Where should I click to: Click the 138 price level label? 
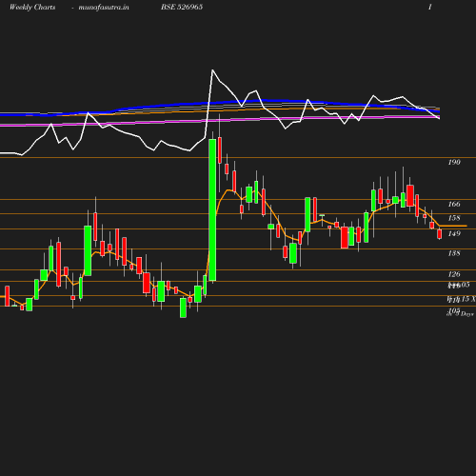pyautogui.click(x=454, y=253)
